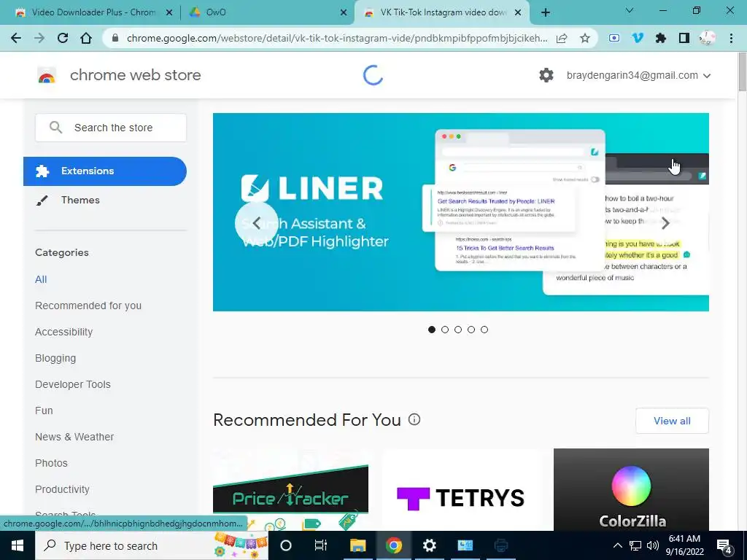Select the fifth carousel dot

(x=484, y=330)
